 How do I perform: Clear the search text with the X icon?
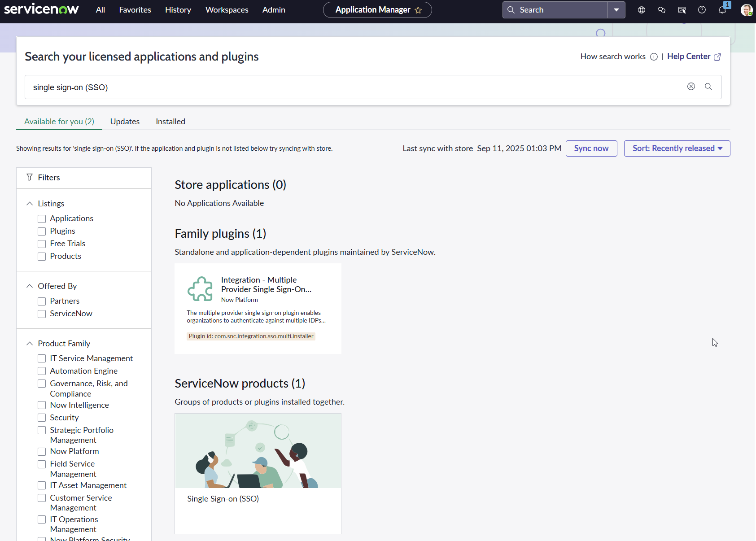pyautogui.click(x=691, y=87)
